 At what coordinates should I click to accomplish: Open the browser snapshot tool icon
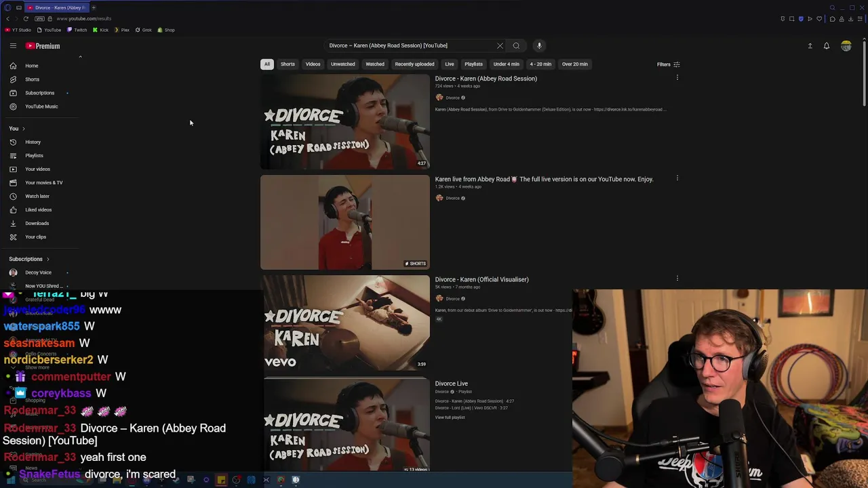point(791,18)
